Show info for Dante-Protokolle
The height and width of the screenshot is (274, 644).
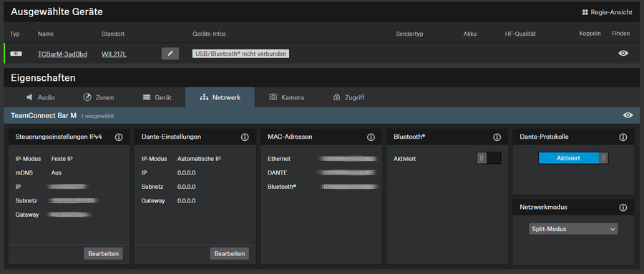[x=623, y=137]
